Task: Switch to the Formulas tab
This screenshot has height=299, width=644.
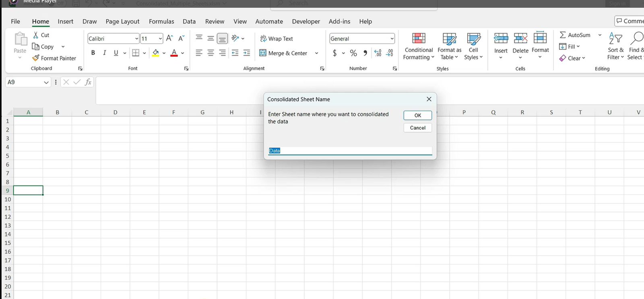Action: tap(161, 21)
